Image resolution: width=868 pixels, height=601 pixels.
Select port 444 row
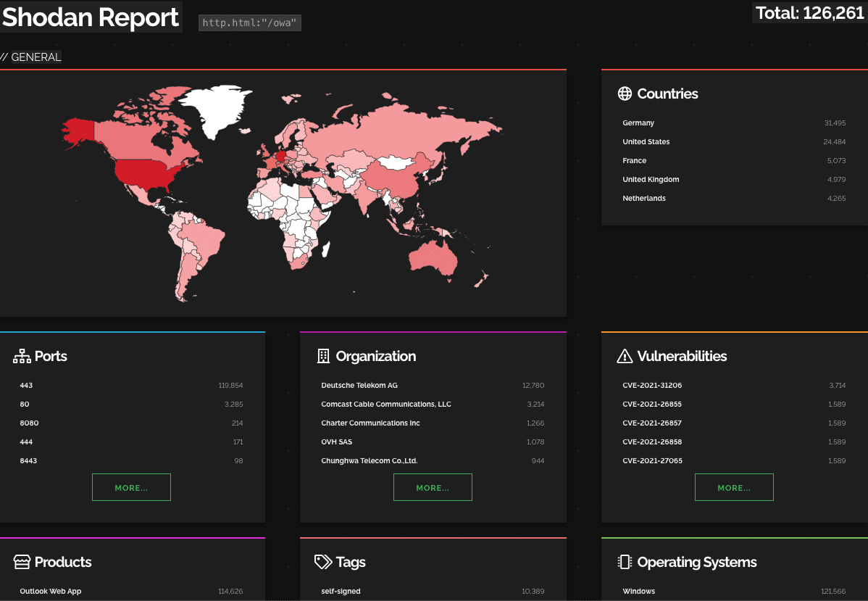pyautogui.click(x=131, y=442)
